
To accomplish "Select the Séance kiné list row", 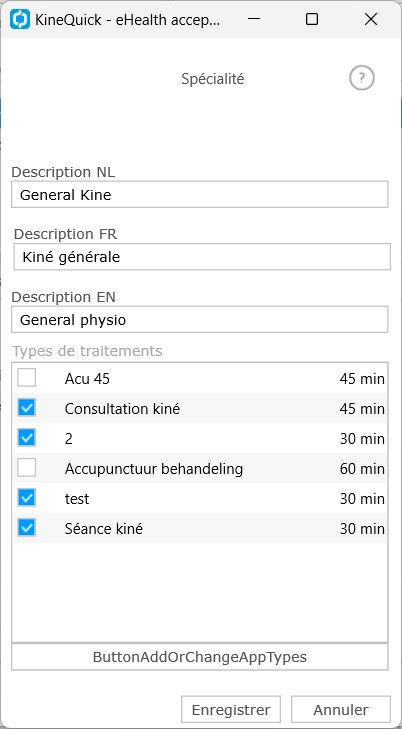I will [x=200, y=528].
